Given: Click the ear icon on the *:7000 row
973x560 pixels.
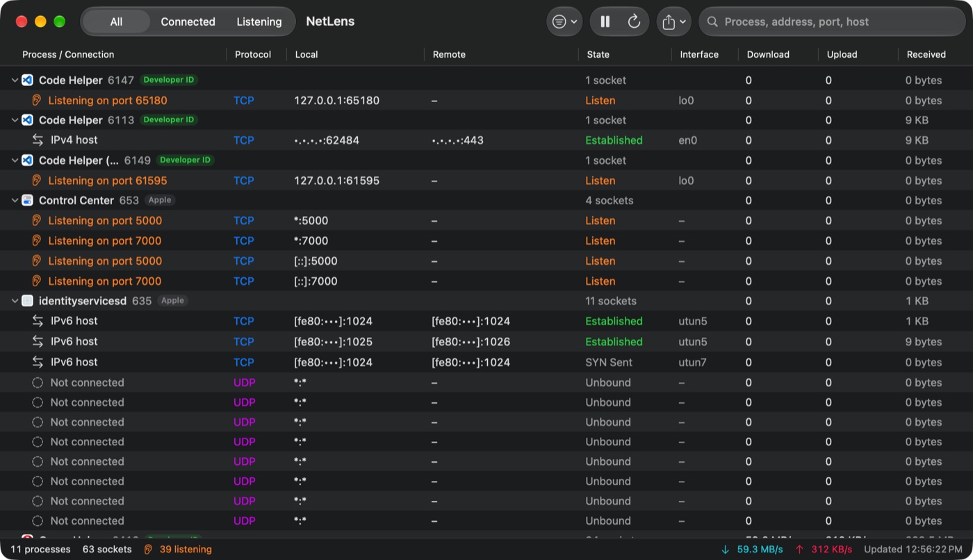Looking at the screenshot, I should pos(37,241).
